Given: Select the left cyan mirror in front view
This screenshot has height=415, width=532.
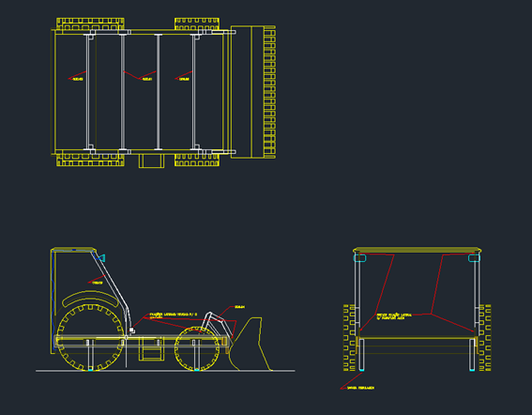Looking at the screenshot, I should click(x=359, y=258).
